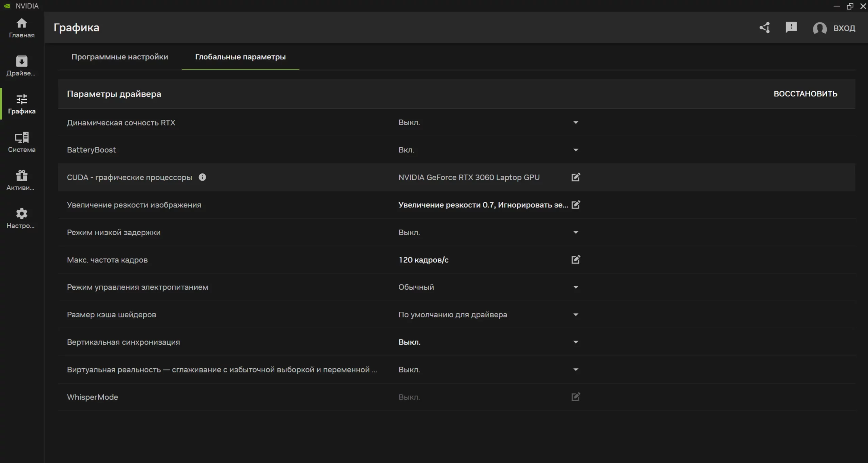Screen dimensions: 868x463
Task: Click the ВОССТАНОВИТЬ button
Action: tap(805, 94)
